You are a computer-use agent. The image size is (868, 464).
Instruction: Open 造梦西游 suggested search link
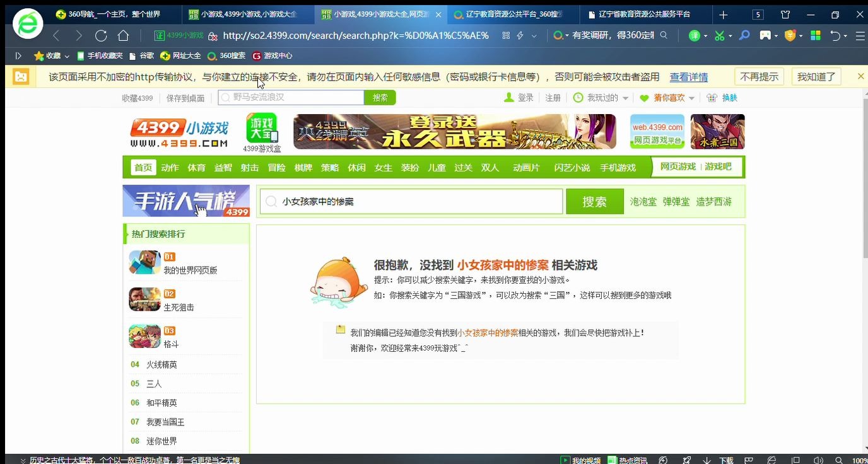(x=714, y=202)
